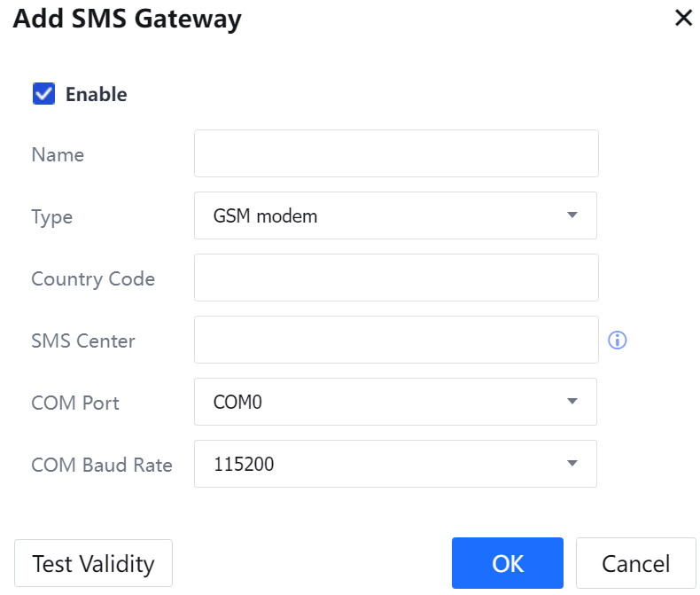
Task: Click the COM Baud Rate label
Action: pyautogui.click(x=102, y=466)
